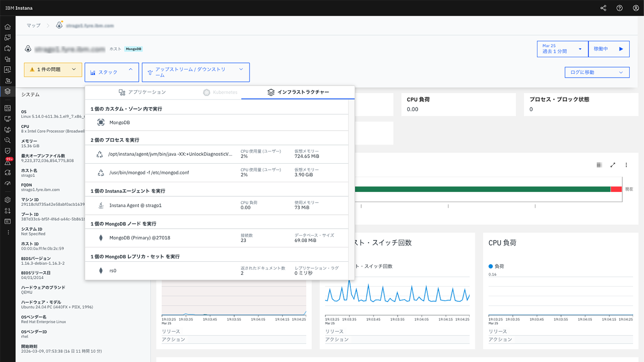This screenshot has height=362, width=644.
Task: Click the process icon for mongod row
Action: pyautogui.click(x=100, y=173)
